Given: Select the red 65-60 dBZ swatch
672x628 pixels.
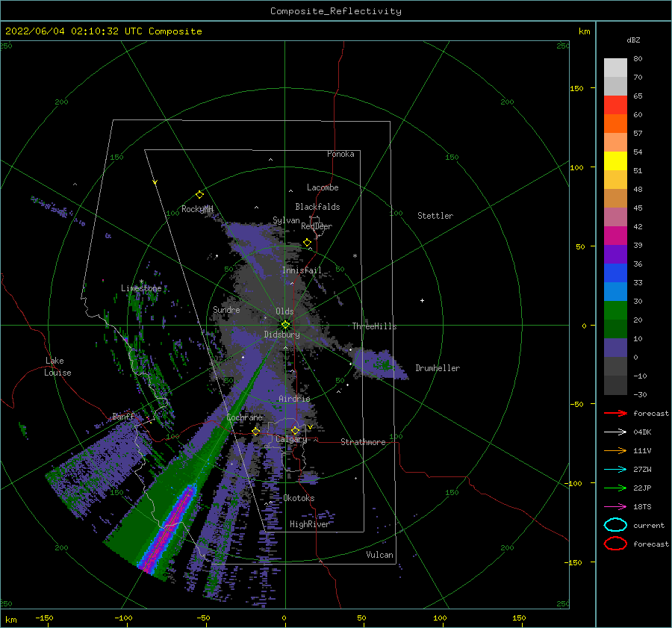Looking at the screenshot, I should point(615,105).
